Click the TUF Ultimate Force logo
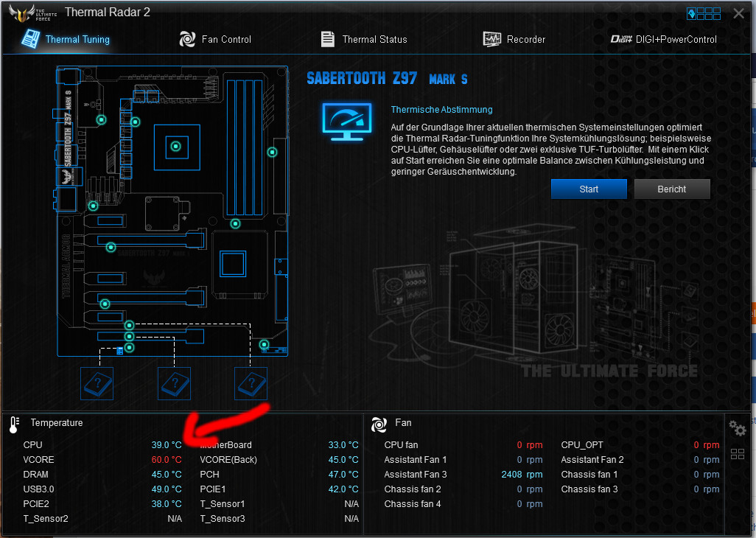 pos(32,13)
